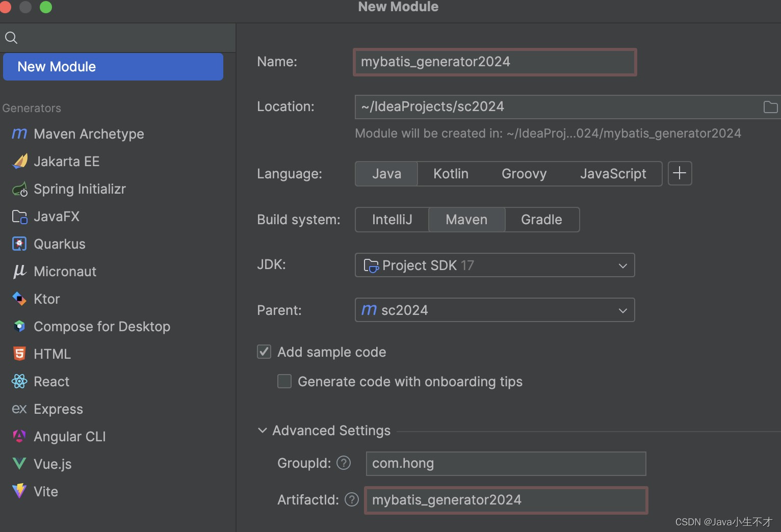Collapse the Advanced Settings section

click(263, 431)
